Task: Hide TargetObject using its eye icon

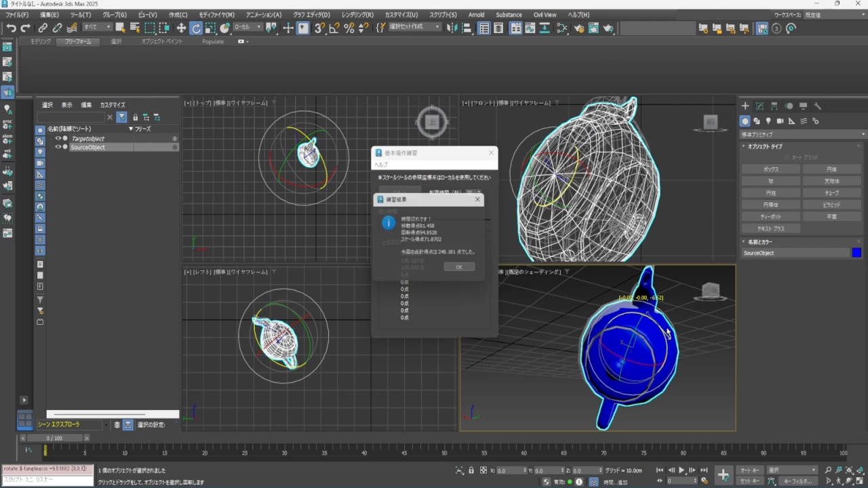Action: click(58, 138)
